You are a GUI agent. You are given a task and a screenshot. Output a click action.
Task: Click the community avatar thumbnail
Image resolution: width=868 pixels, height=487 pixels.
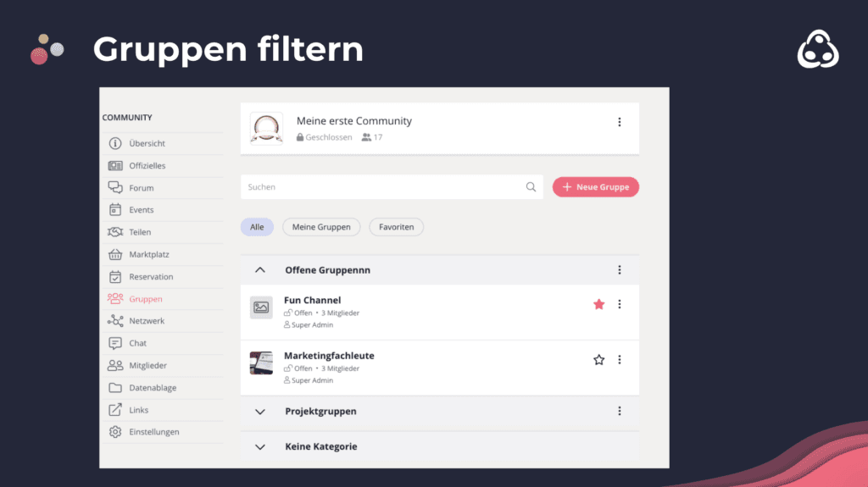(x=266, y=129)
